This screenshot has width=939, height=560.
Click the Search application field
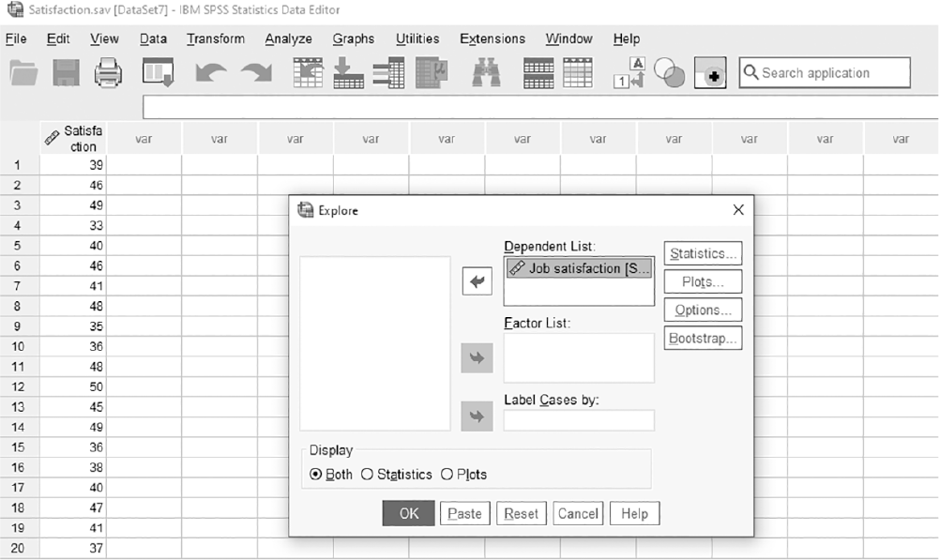825,73
